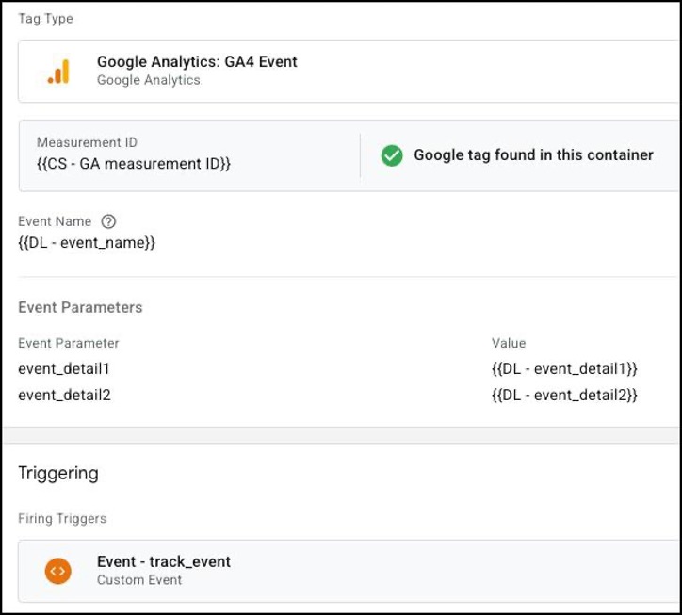
Task: Select the event_detail1 parameter name
Action: pyautogui.click(x=64, y=368)
